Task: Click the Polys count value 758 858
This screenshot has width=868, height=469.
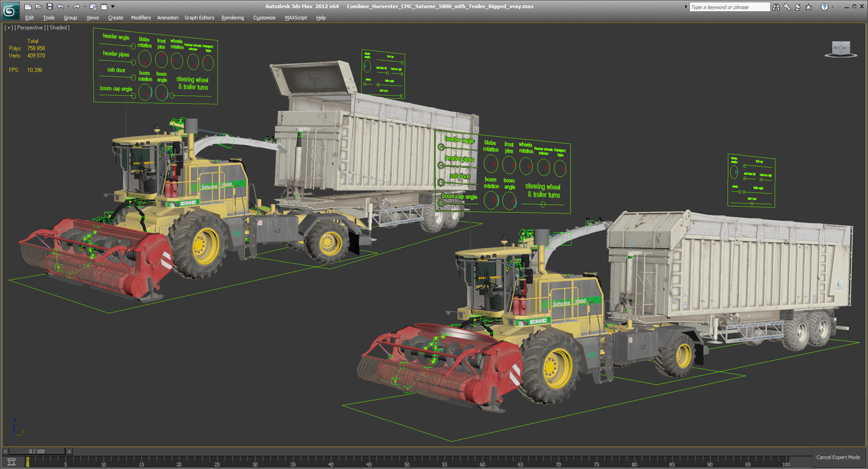Action: tap(36, 48)
